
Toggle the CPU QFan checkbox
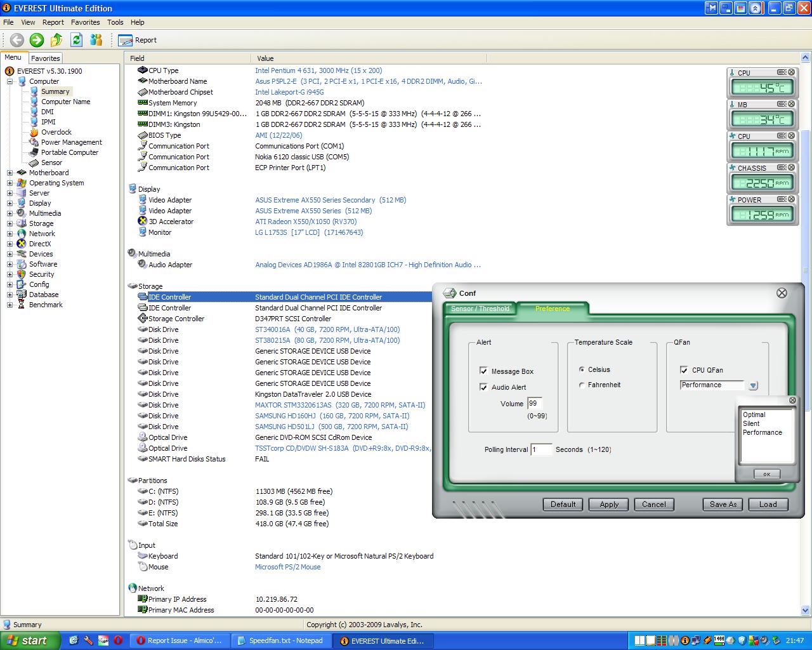[x=684, y=370]
